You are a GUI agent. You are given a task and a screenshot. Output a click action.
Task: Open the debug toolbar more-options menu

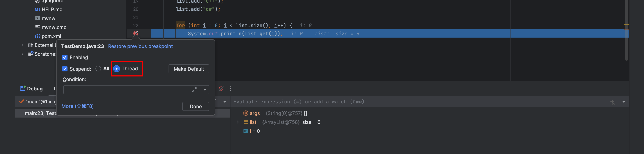[x=231, y=89]
